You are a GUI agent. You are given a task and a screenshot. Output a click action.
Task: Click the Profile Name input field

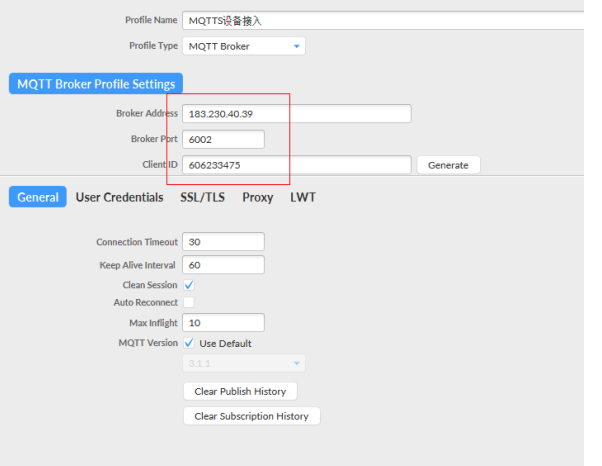click(x=383, y=21)
